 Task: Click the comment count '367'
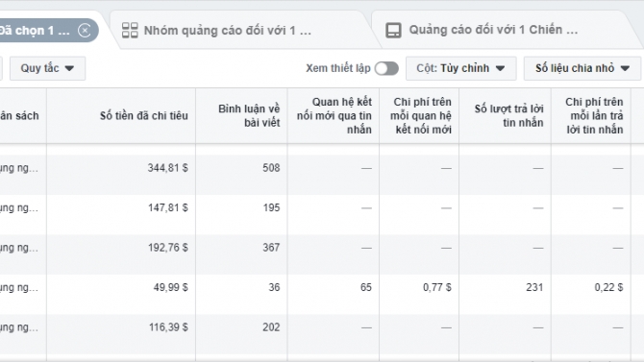click(271, 248)
